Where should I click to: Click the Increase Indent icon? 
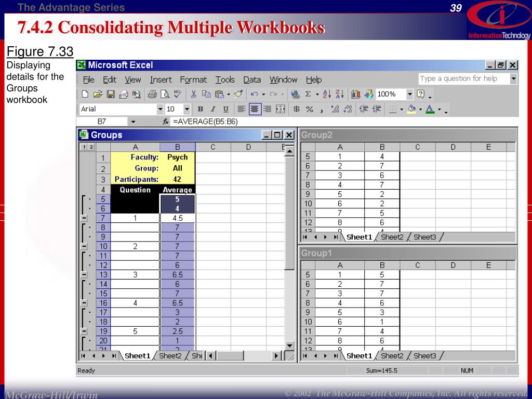click(376, 109)
